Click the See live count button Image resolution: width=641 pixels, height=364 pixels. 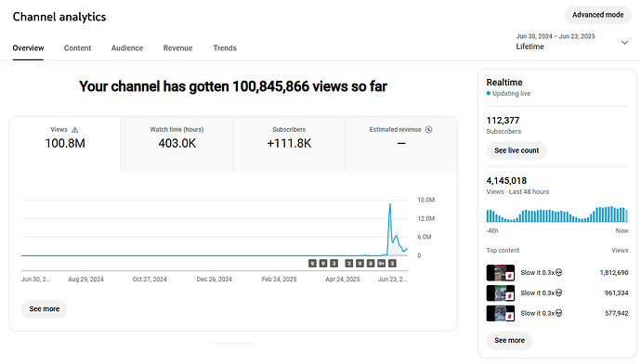(517, 150)
